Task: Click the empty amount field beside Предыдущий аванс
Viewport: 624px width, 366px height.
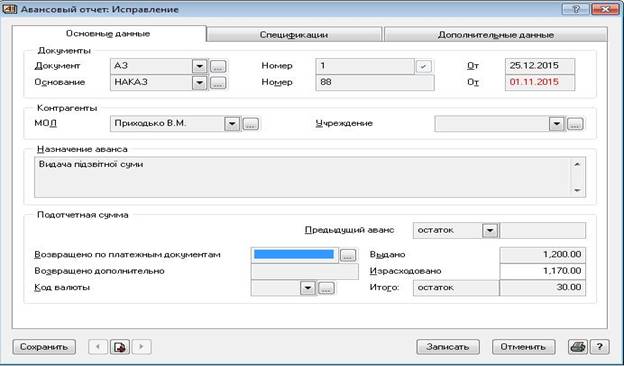Action: click(542, 231)
